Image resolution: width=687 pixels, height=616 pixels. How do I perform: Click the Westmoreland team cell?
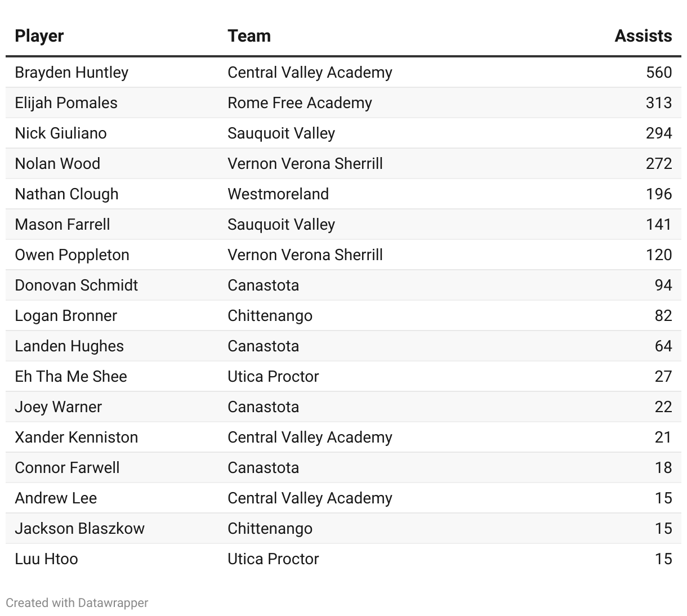point(278,194)
